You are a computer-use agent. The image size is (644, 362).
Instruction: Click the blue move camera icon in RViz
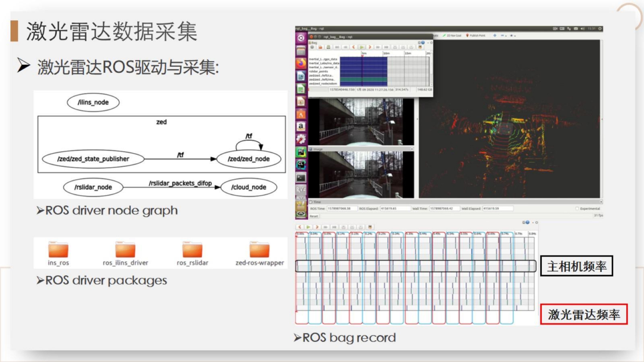tap(495, 35)
